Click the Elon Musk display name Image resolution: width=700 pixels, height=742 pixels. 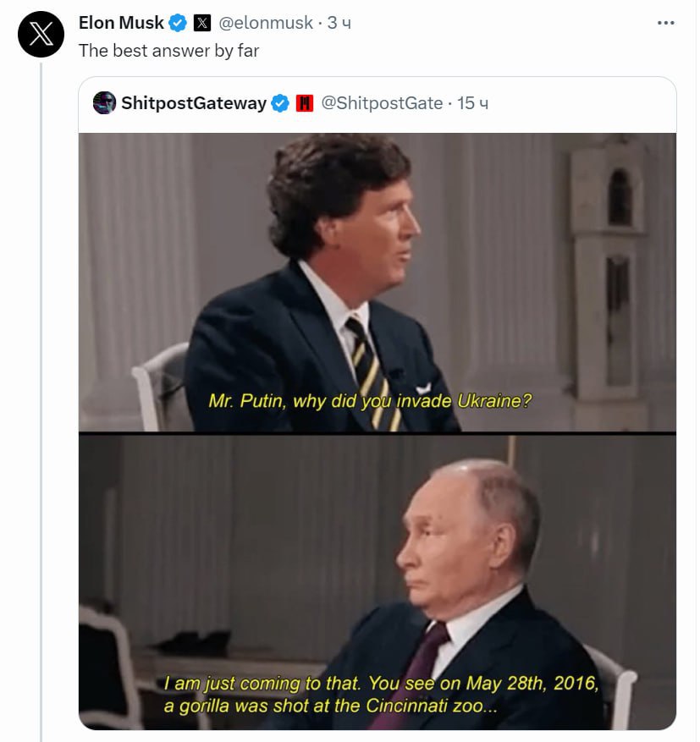[121, 23]
